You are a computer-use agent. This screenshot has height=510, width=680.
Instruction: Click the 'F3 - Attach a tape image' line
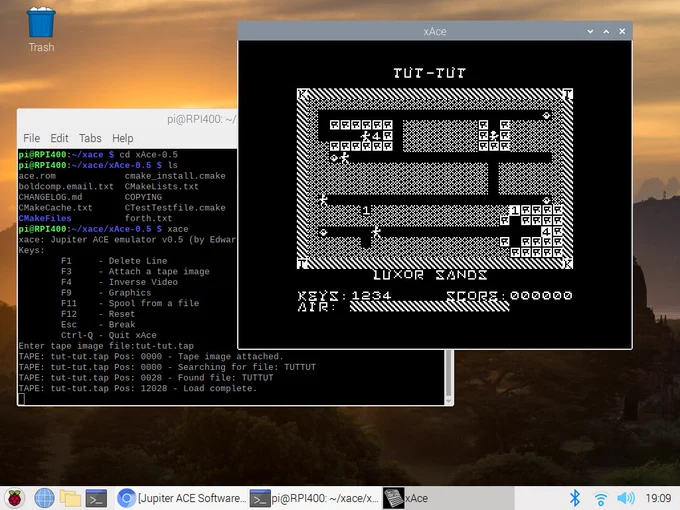[x=135, y=271]
